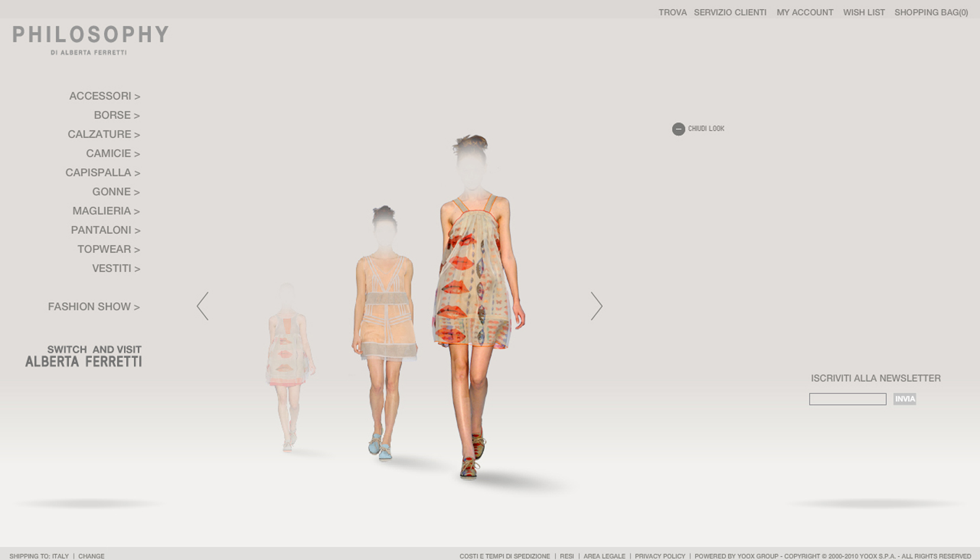Viewport: 980px width, 560px height.
Task: Close the look with the minus icon
Action: [679, 129]
